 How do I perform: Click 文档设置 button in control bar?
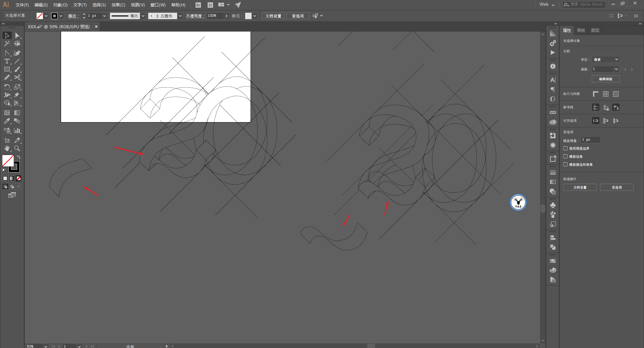(273, 16)
